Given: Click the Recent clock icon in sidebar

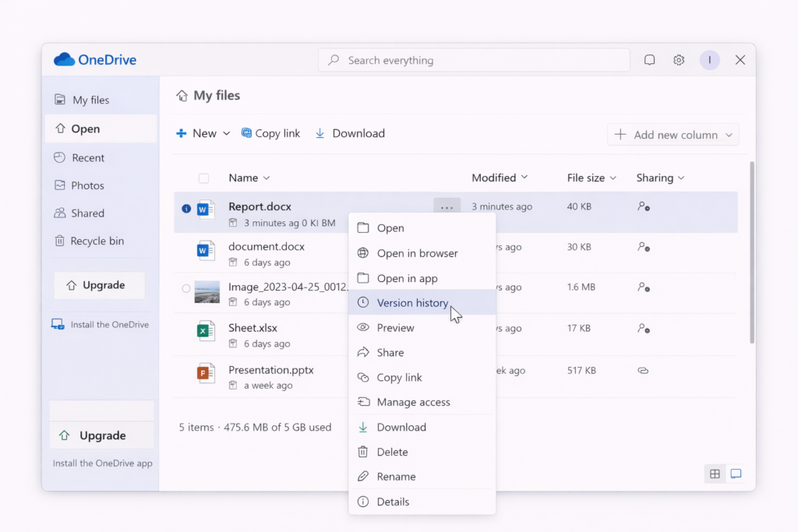Looking at the screenshot, I should [x=59, y=157].
